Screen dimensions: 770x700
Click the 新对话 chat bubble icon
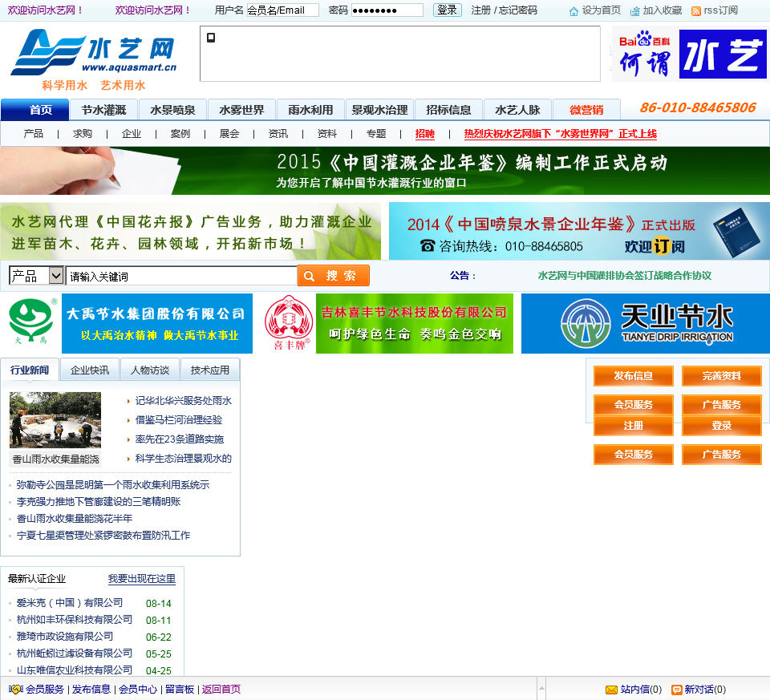[x=677, y=690]
